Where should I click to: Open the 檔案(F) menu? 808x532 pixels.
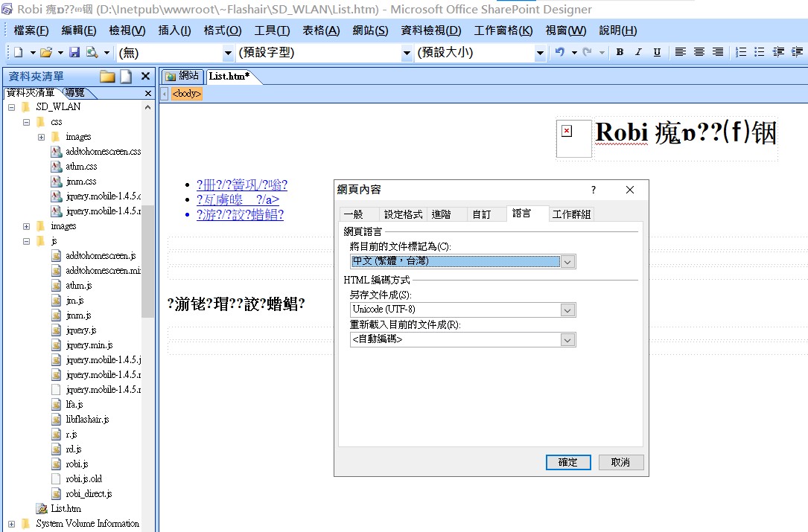(x=31, y=31)
